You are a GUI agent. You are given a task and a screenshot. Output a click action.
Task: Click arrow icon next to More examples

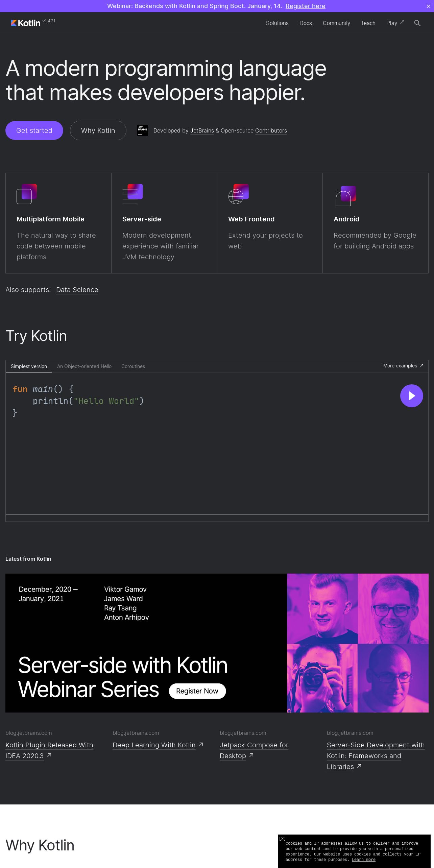(x=421, y=366)
